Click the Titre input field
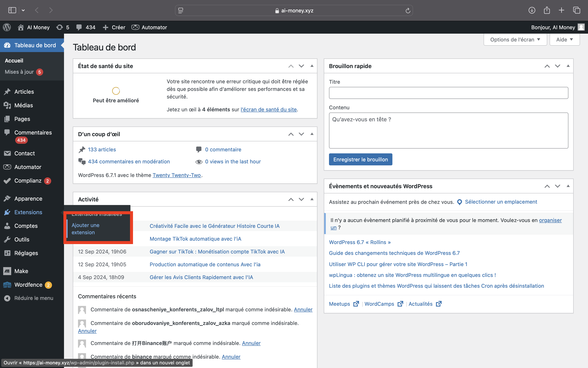Viewport: 588px width, 368px height. tap(449, 93)
